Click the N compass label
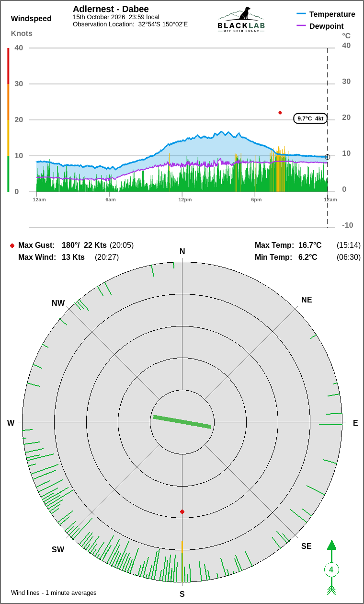The width and height of the screenshot is (364, 604). click(x=182, y=252)
